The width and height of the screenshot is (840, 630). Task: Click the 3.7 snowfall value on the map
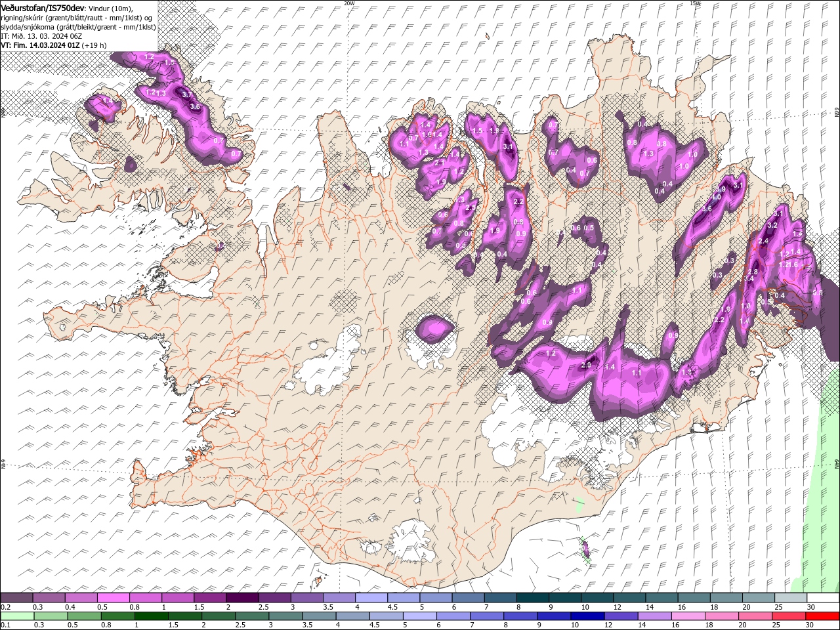coord(186,95)
